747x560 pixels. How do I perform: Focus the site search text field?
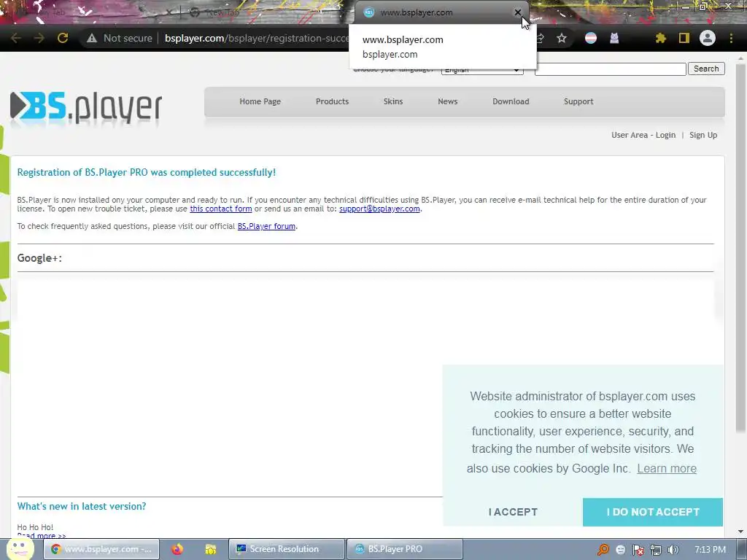pos(611,69)
